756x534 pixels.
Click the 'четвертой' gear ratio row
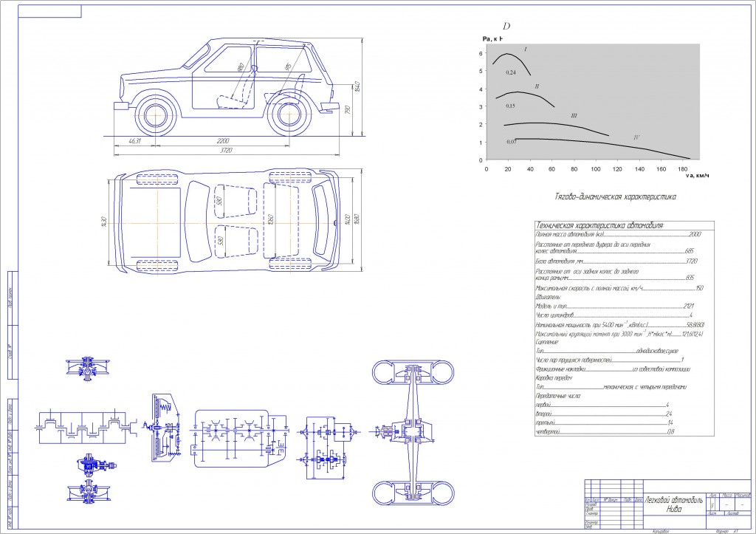pyautogui.click(x=605, y=432)
